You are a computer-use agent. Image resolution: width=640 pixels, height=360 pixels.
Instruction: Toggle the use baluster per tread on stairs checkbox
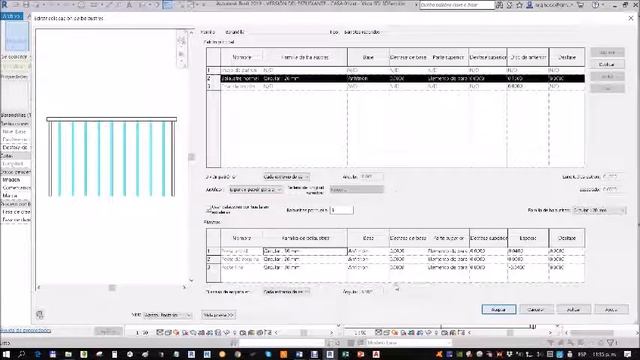click(x=209, y=210)
